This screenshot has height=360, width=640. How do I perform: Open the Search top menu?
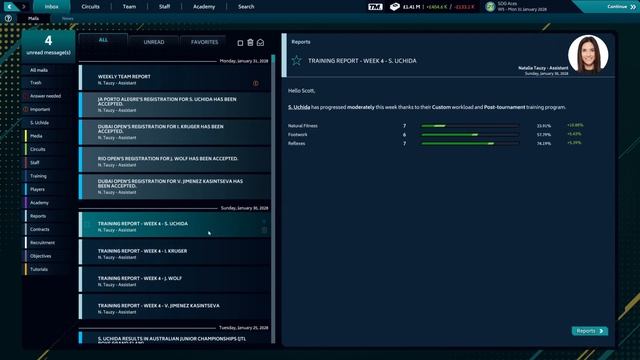coord(246,7)
